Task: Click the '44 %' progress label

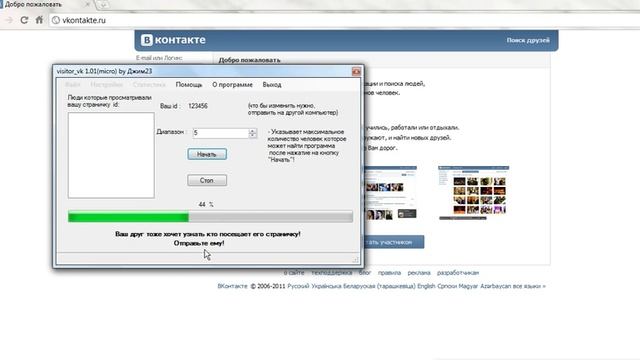Action: coord(206,204)
